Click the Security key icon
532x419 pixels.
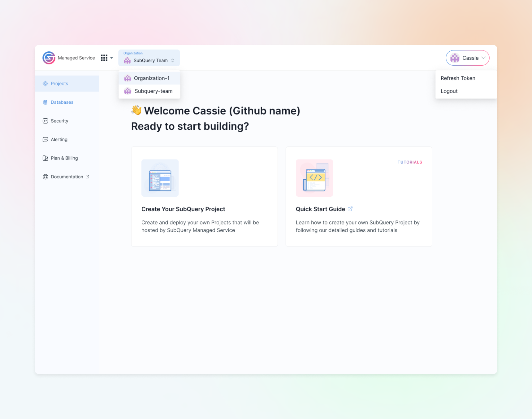tap(45, 121)
